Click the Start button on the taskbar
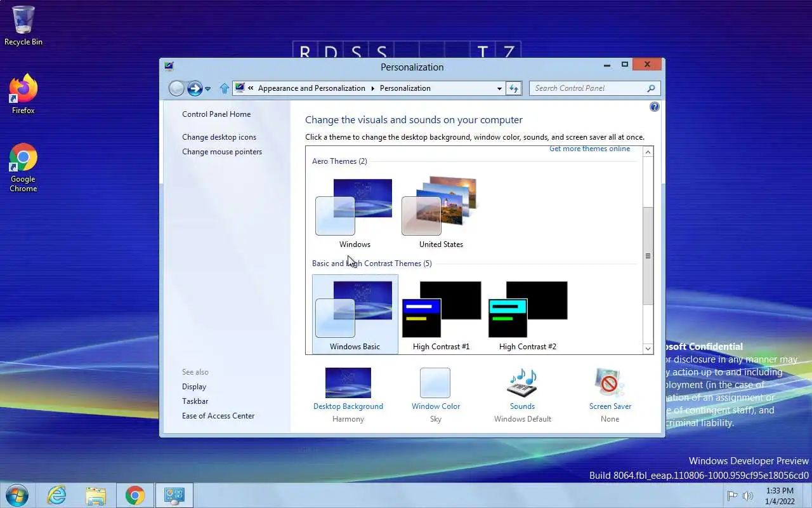This screenshot has height=508, width=812. click(x=16, y=495)
